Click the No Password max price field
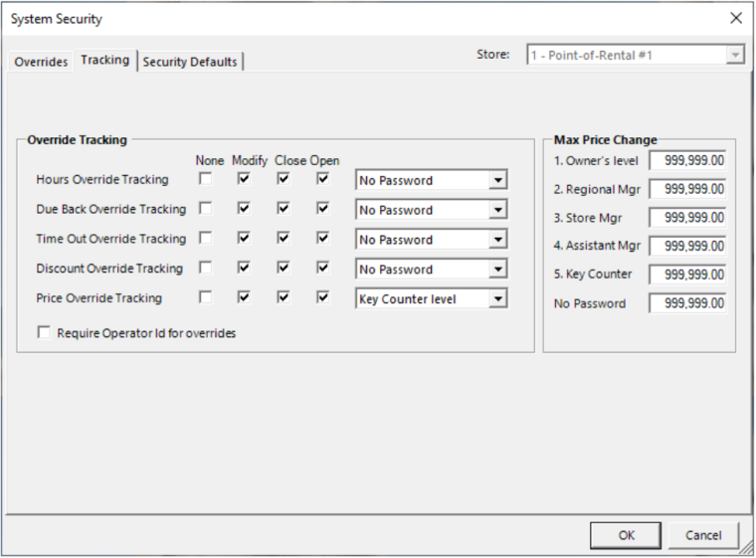The width and height of the screenshot is (756, 558). 687,303
